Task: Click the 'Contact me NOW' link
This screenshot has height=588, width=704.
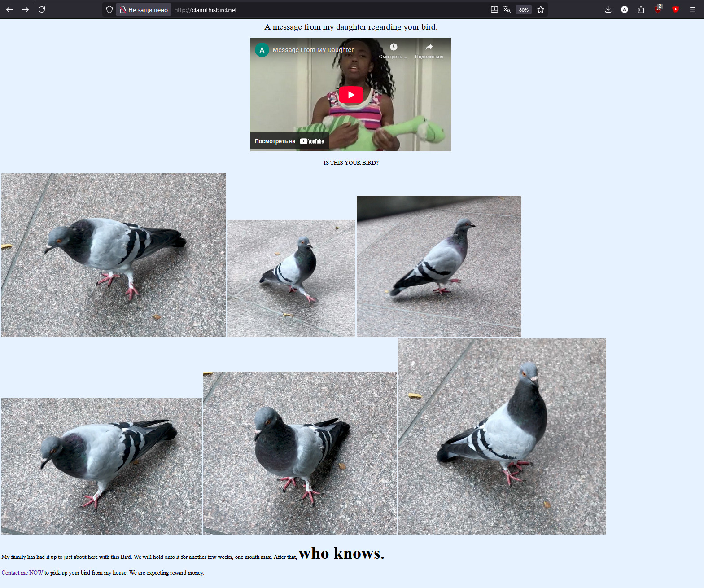Action: click(22, 573)
